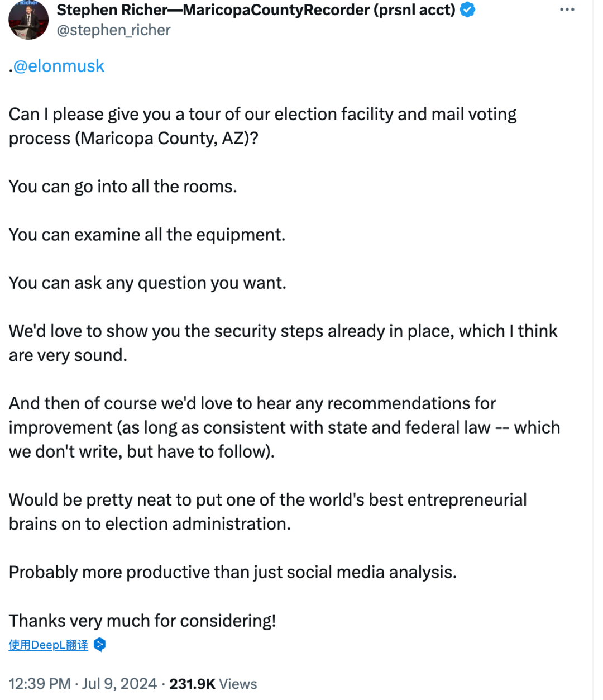
Task: Open Stephen Richer's profile avatar
Action: coord(28,20)
